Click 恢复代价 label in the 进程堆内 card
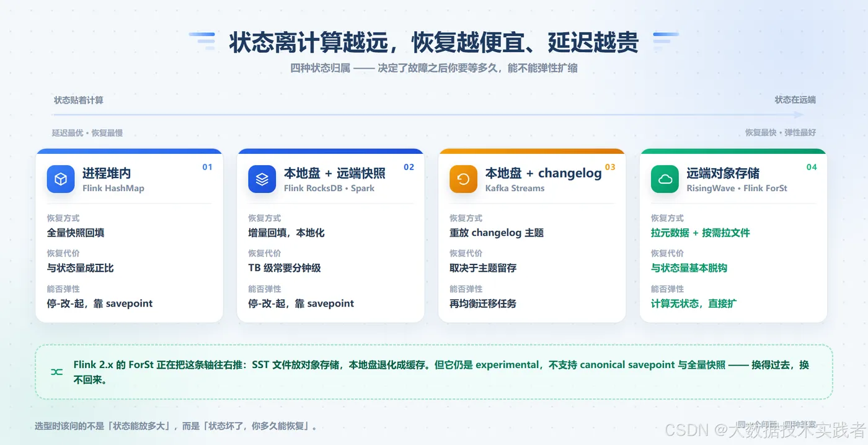Screen dimensions: 868x445 (63, 253)
